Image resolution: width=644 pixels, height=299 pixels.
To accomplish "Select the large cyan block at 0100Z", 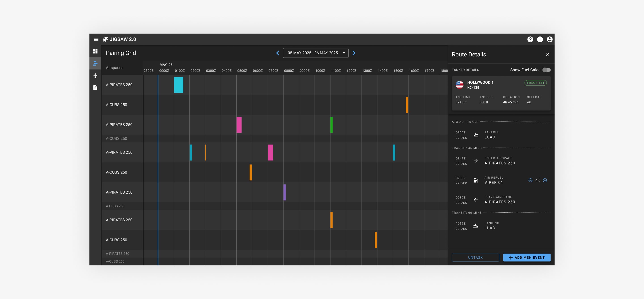I will coord(178,85).
